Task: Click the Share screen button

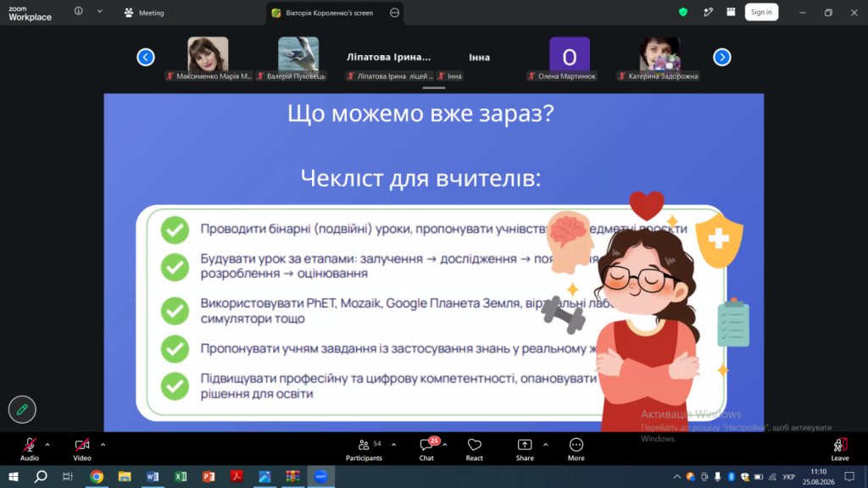Action: [x=525, y=449]
